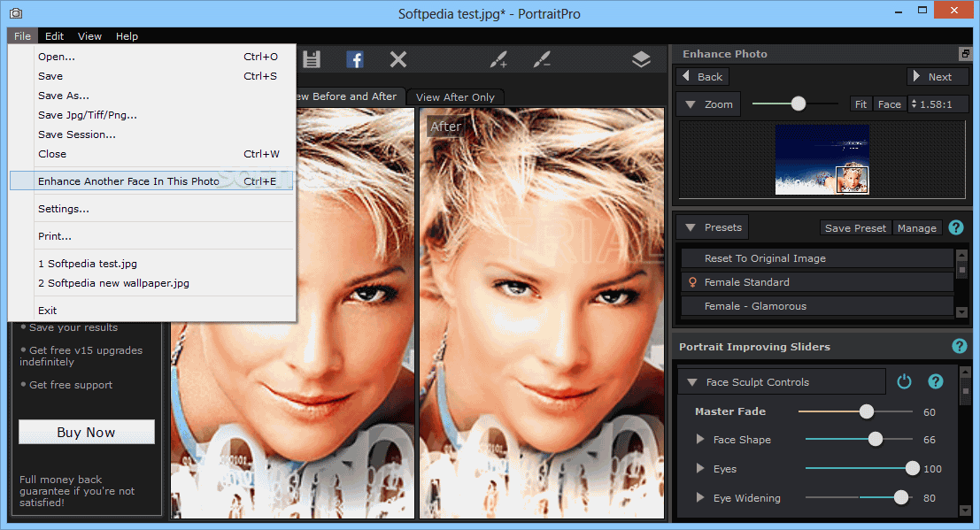Click the save floppy disk toolbar icon
The width and height of the screenshot is (980, 530).
click(312, 59)
